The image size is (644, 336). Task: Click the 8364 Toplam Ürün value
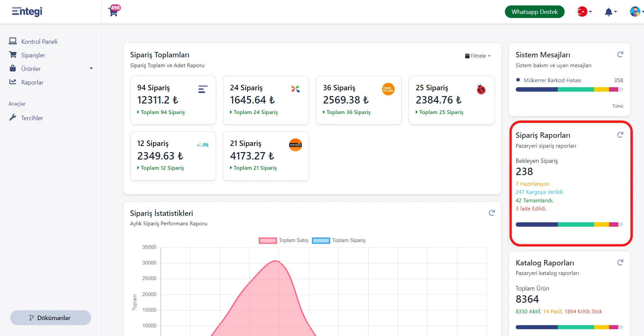click(x=527, y=299)
